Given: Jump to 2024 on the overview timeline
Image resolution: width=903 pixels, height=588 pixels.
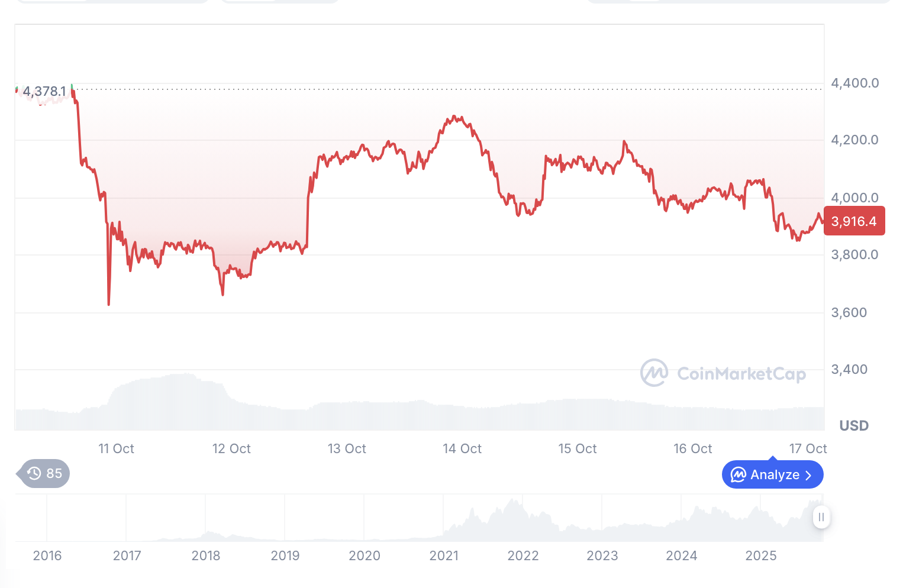Looking at the screenshot, I should point(682,555).
